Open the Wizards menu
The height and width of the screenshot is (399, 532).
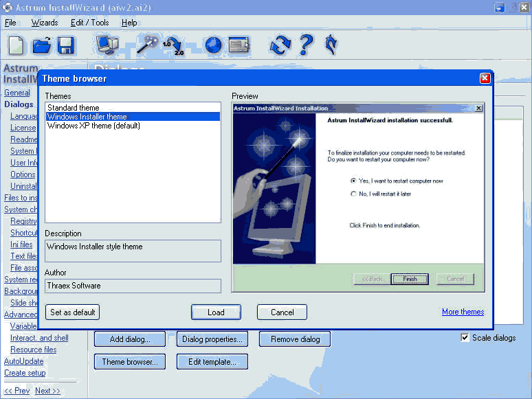45,23
